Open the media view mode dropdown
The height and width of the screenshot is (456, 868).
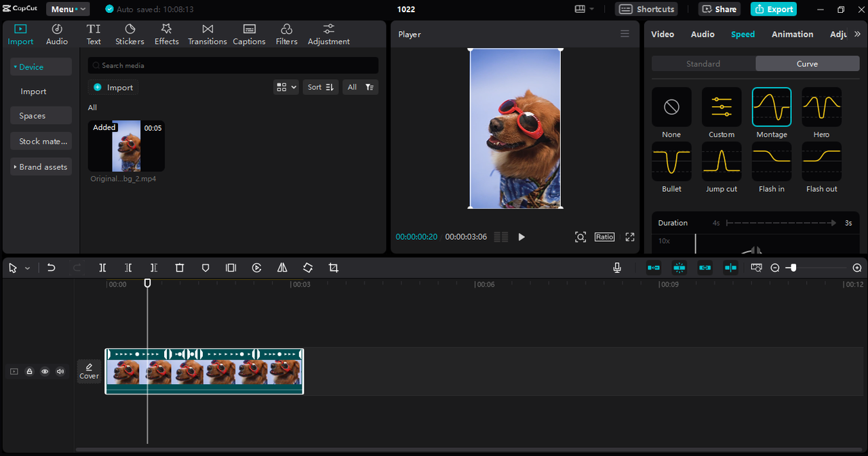pyautogui.click(x=285, y=87)
